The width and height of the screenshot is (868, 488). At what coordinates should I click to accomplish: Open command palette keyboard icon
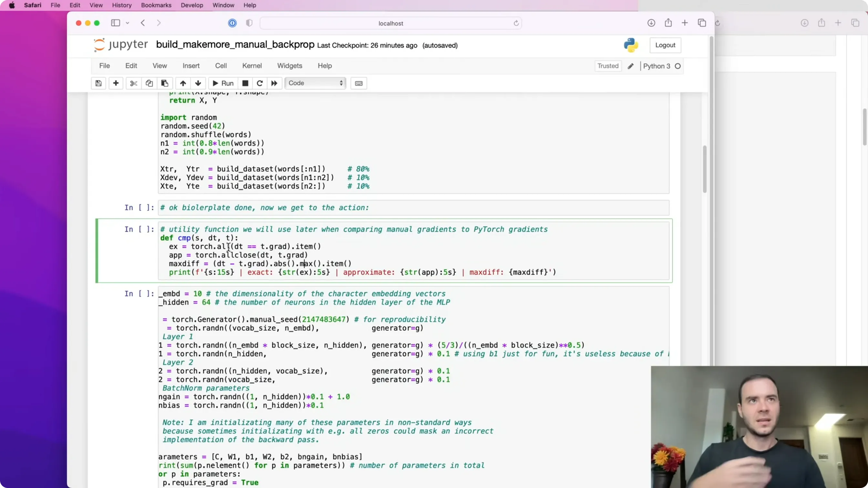359,83
